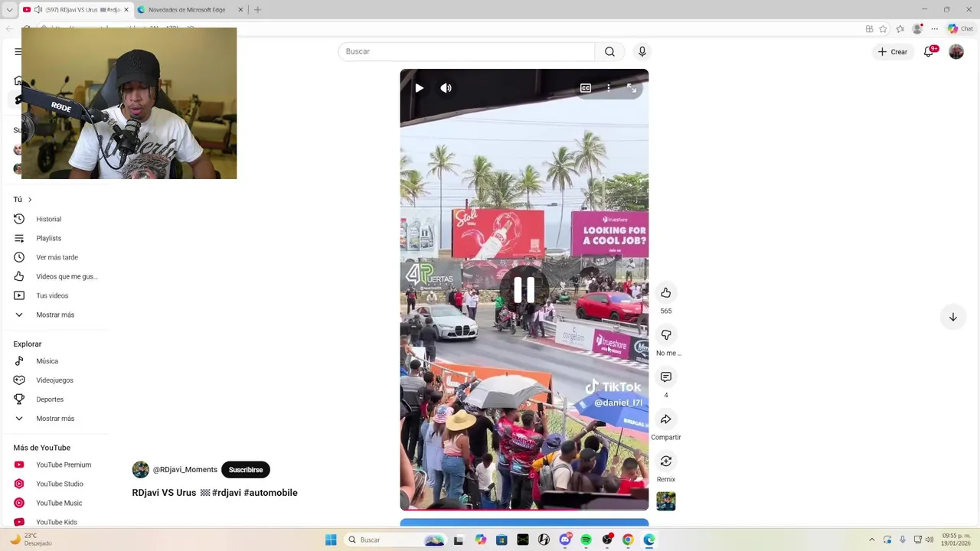Close the RDjavi VS Urus browser tab
980x551 pixels.
click(126, 10)
